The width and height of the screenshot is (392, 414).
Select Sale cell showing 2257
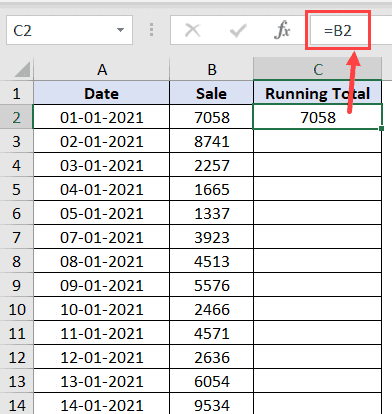(x=211, y=165)
